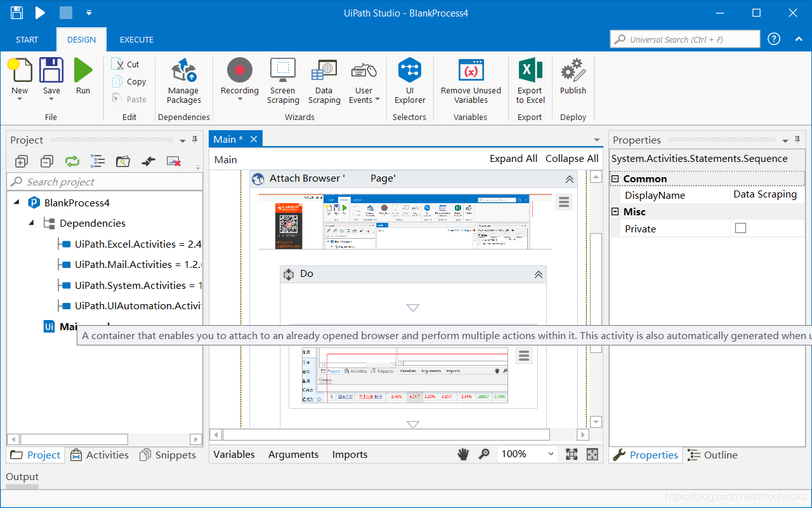Viewport: 812px width, 508px height.
Task: Click the magnifier zoom icon in designer footer
Action: pyautogui.click(x=484, y=454)
